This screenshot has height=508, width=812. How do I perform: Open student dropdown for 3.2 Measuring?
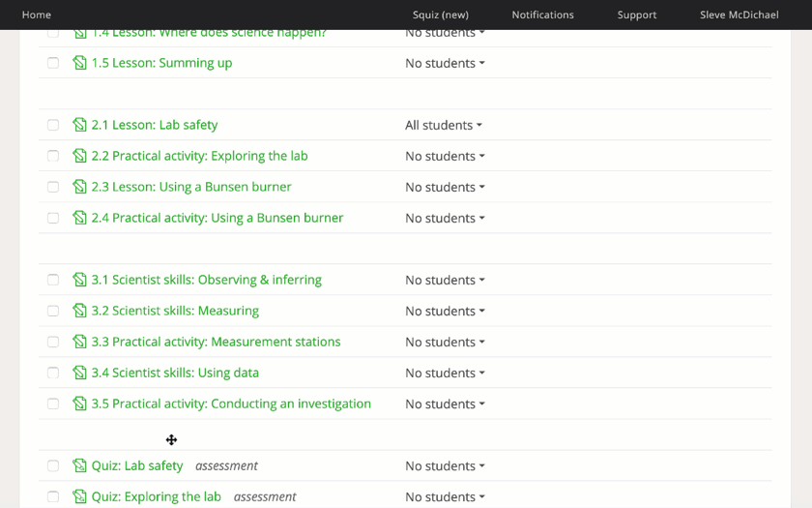click(x=445, y=311)
